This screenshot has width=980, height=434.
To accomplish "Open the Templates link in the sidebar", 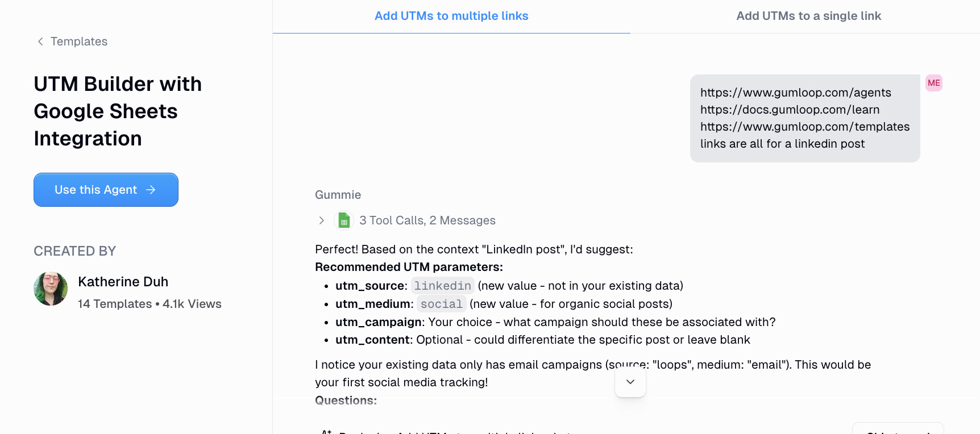I will 79,41.
